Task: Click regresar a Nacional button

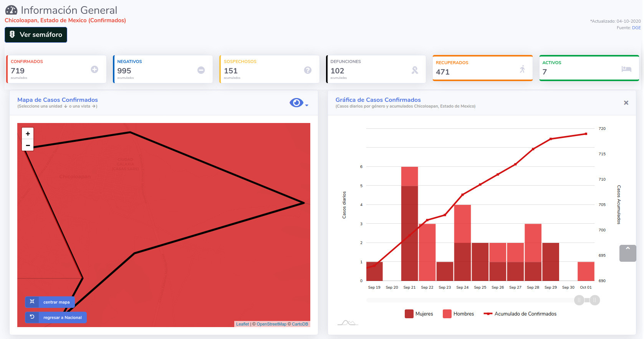Action: click(56, 317)
